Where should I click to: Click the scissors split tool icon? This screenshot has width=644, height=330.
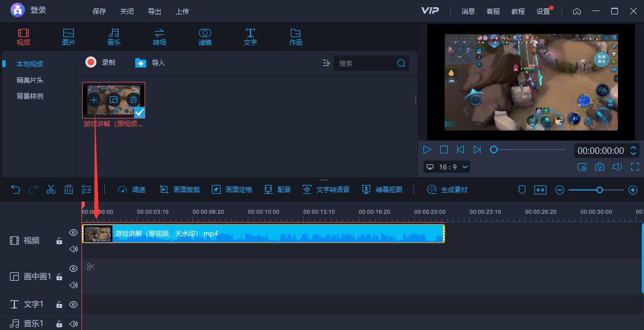[x=51, y=189]
